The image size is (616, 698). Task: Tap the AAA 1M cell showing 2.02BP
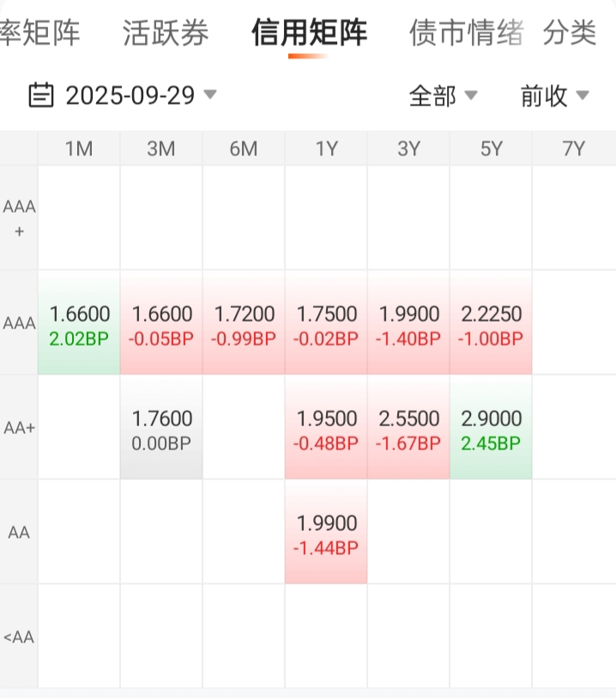coord(79,324)
